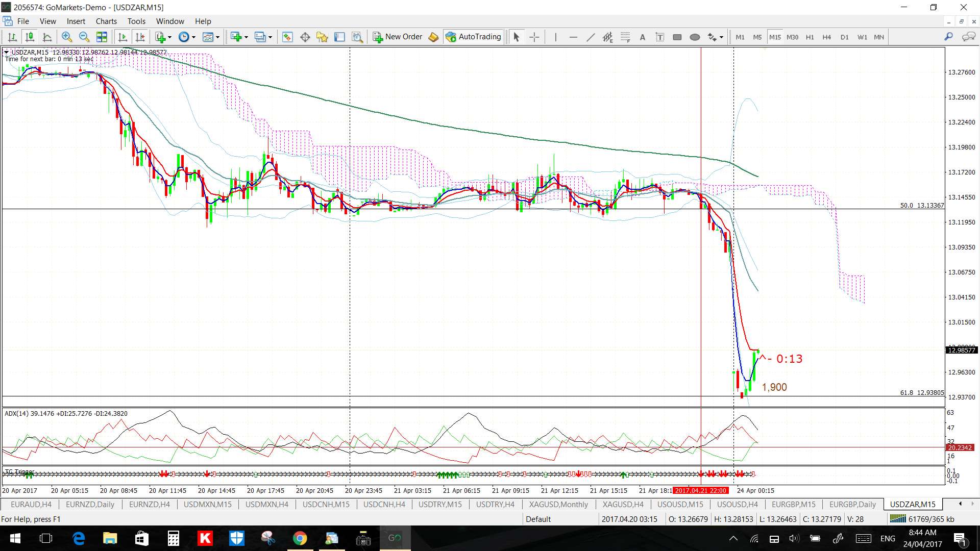This screenshot has width=980, height=551.
Task: Select the trendline drawing tool
Action: coord(591,37)
